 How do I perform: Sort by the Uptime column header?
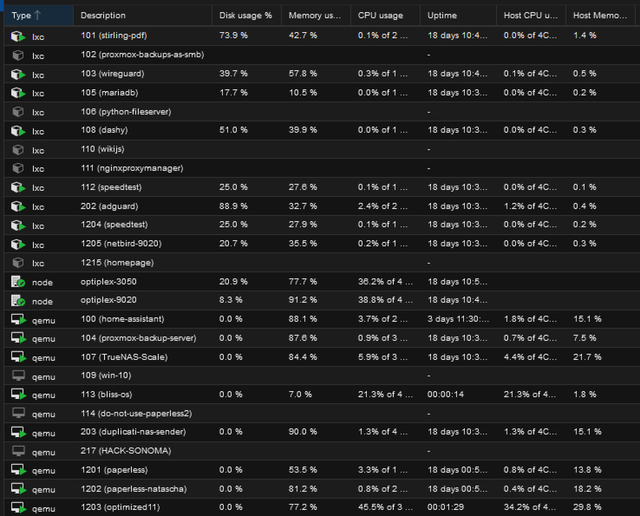click(458, 16)
